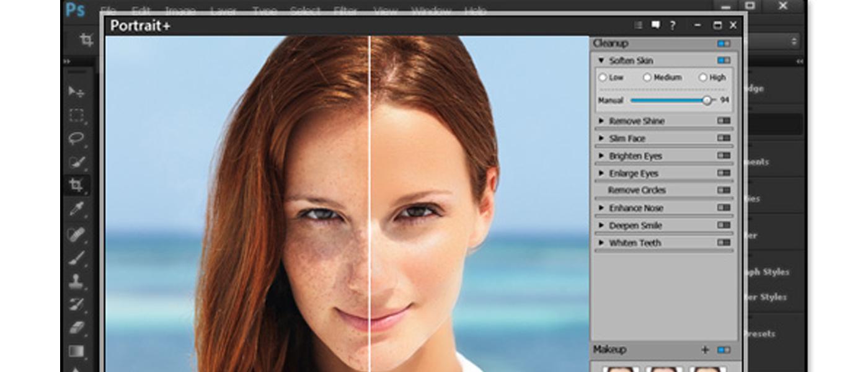Click the Portrait+ speech bubble feedback icon
This screenshot has height=372, width=868.
click(655, 25)
